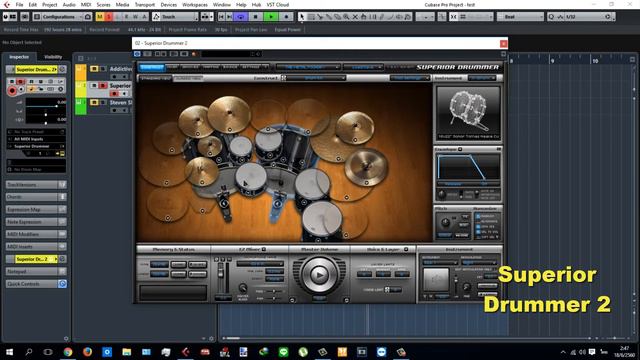The image size is (640, 360).
Task: Open the Settings tab in Superior Drummer
Action: (251, 67)
